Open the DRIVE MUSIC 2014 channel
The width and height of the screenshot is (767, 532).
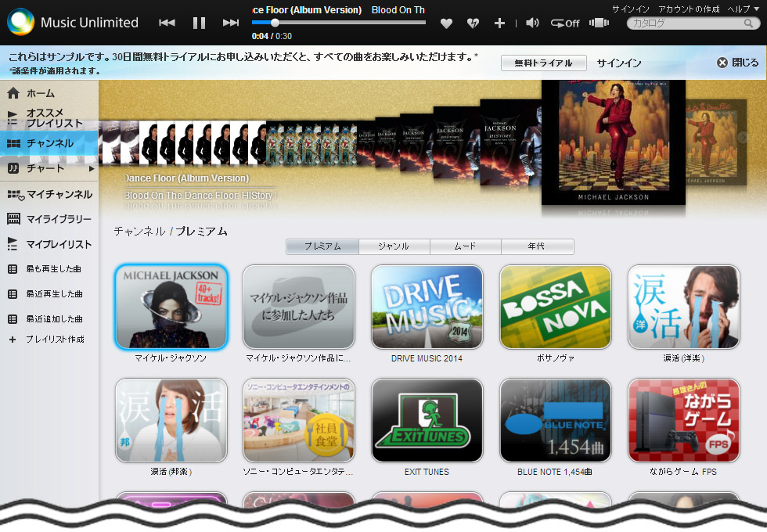[427, 307]
